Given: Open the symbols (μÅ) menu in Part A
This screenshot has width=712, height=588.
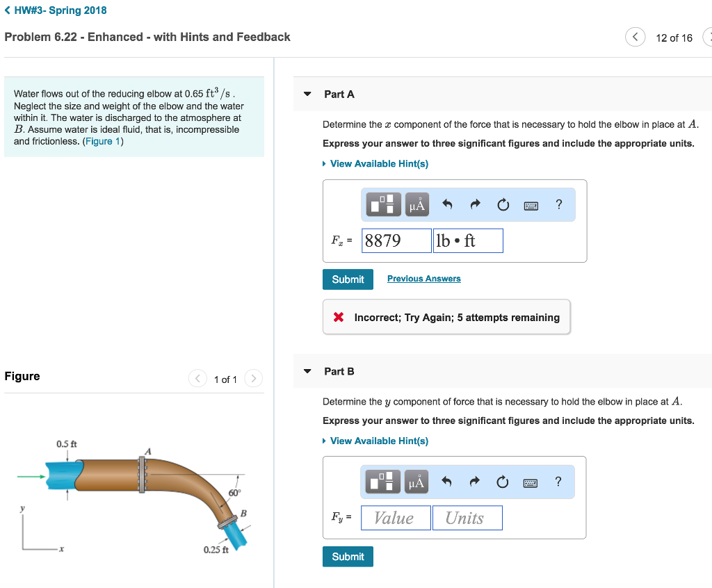Looking at the screenshot, I should click(416, 204).
